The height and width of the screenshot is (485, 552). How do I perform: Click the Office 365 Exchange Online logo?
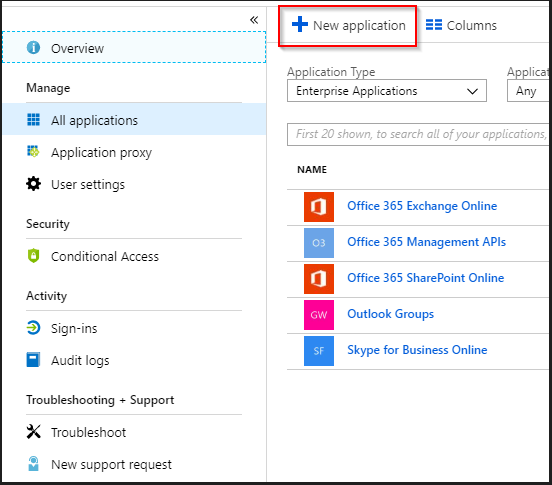point(319,207)
